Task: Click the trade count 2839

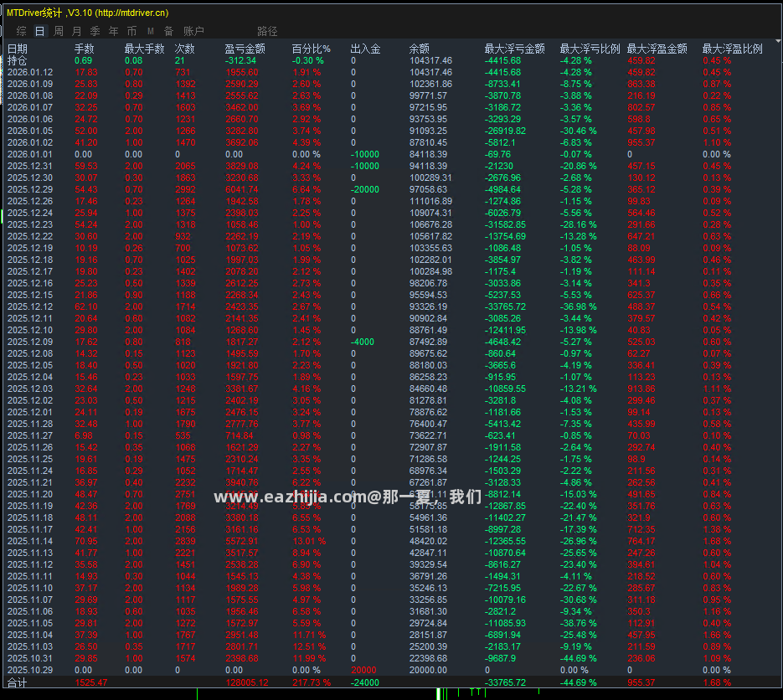Action: coord(185,541)
